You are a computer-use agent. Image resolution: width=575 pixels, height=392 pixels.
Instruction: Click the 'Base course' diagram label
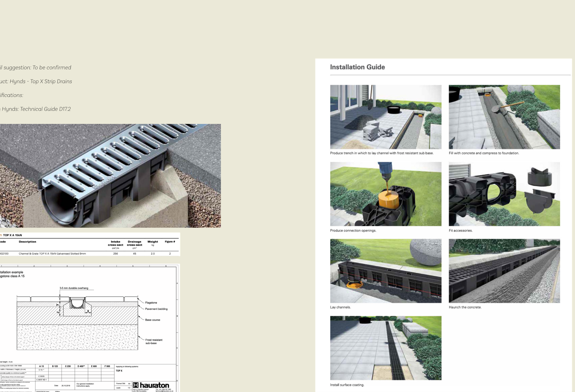click(x=153, y=320)
